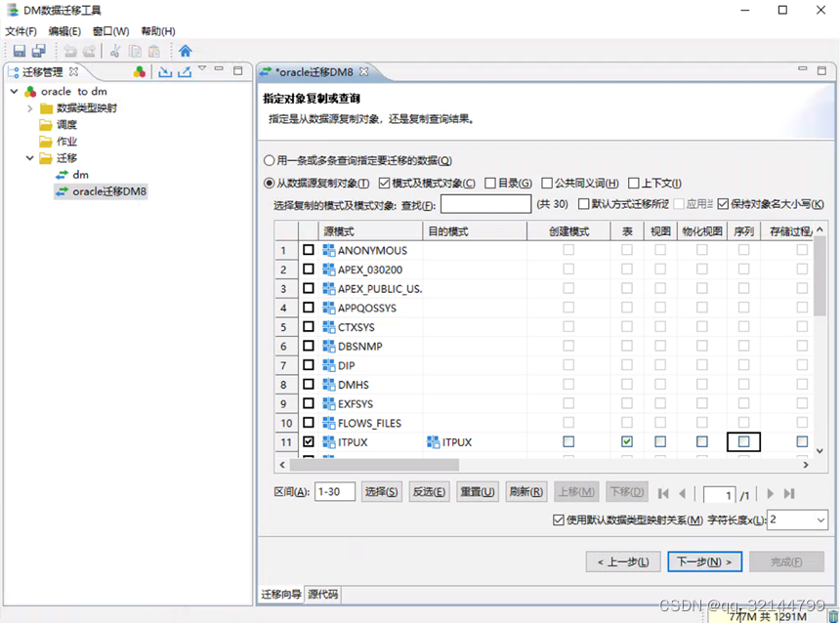Click the Paste toolbar icon
The height and width of the screenshot is (623, 840).
click(x=154, y=51)
